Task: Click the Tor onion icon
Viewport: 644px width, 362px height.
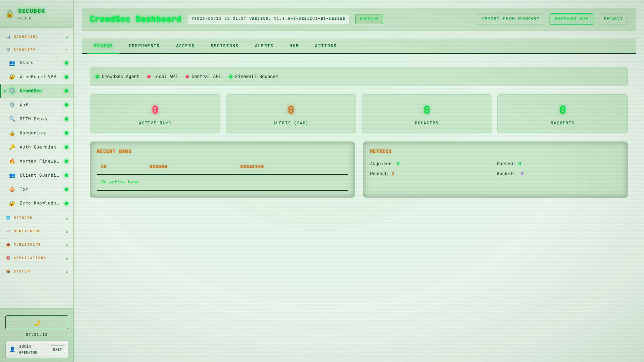Action: (12, 189)
